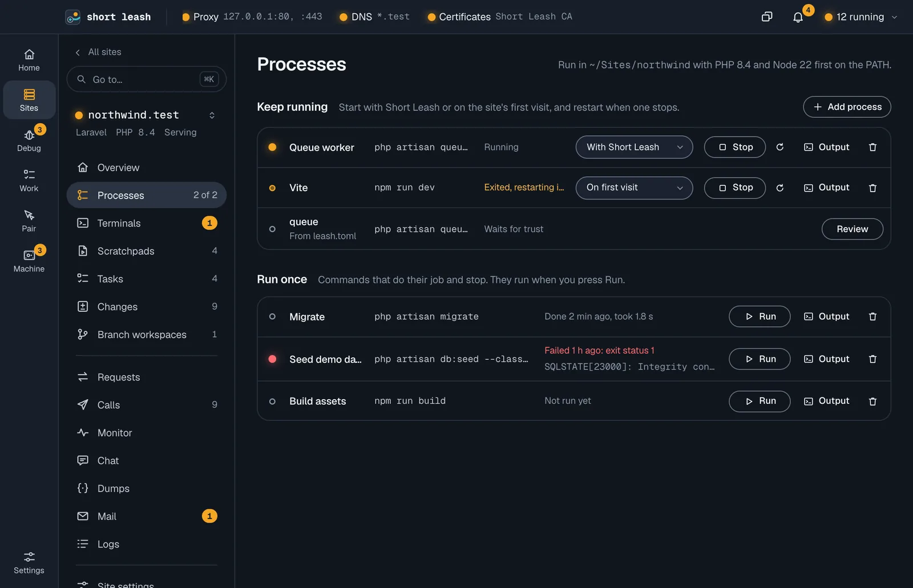This screenshot has height=588, width=913.
Task: Open the Branch workspaces section
Action: point(147,335)
